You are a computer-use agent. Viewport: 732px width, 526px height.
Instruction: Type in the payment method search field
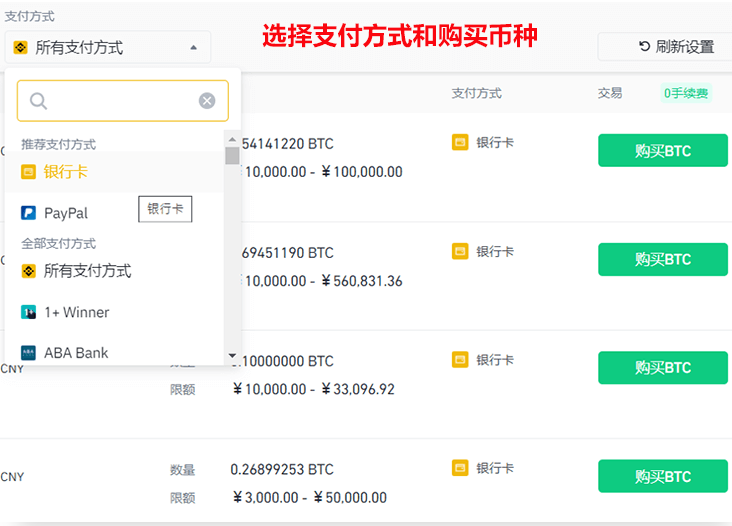pyautogui.click(x=122, y=101)
